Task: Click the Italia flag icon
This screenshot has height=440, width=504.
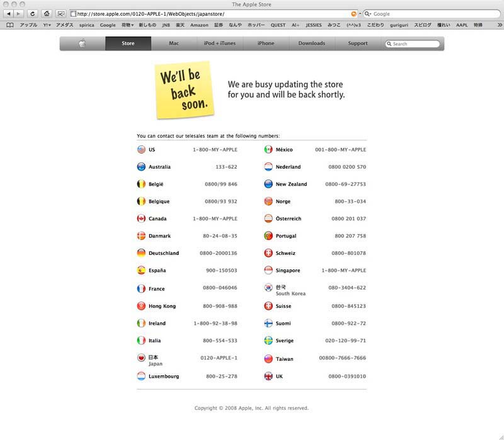Action: tap(141, 341)
